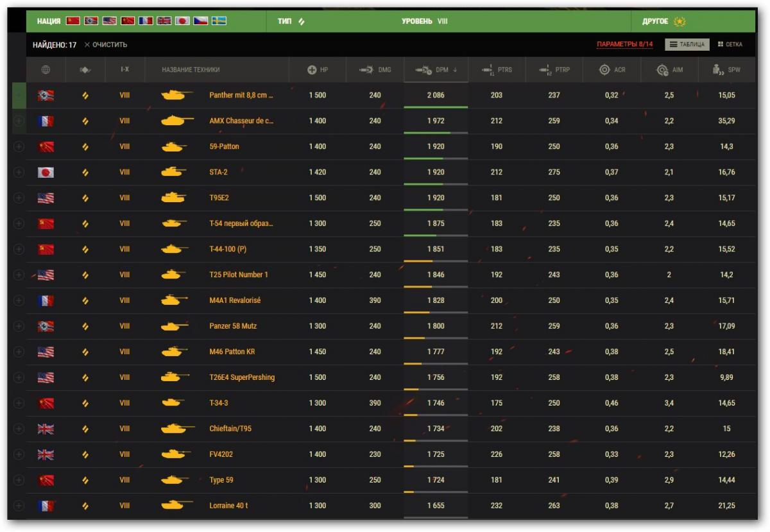The height and width of the screenshot is (532, 770).
Task: Select the Germany flag in the nation filter
Action: pyautogui.click(x=91, y=21)
